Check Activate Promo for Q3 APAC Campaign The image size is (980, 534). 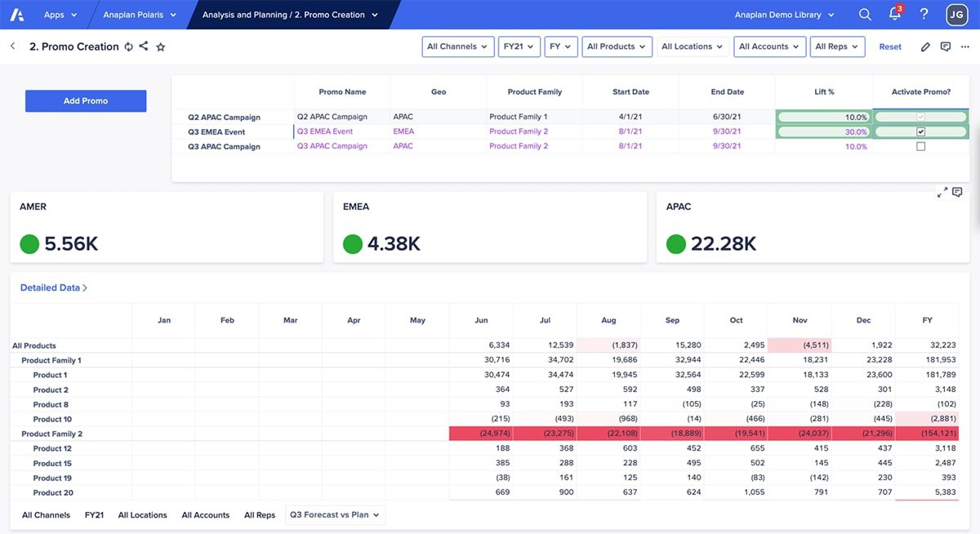(920, 147)
